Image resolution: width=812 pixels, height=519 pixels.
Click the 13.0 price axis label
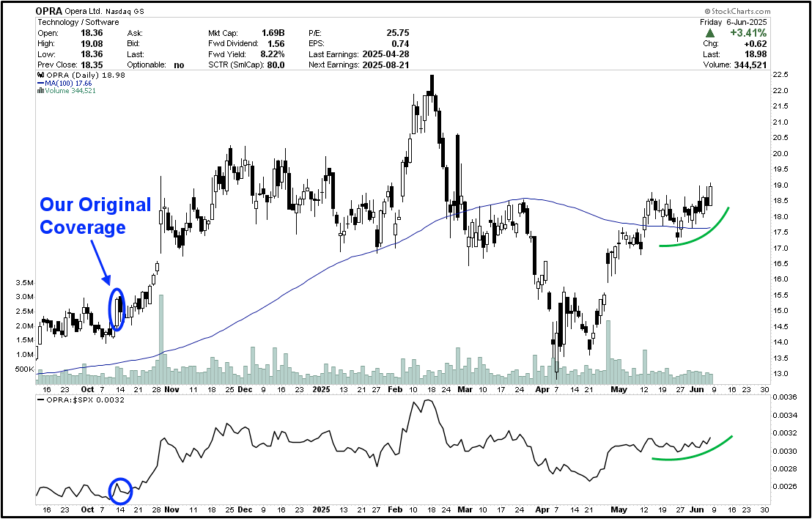point(780,374)
